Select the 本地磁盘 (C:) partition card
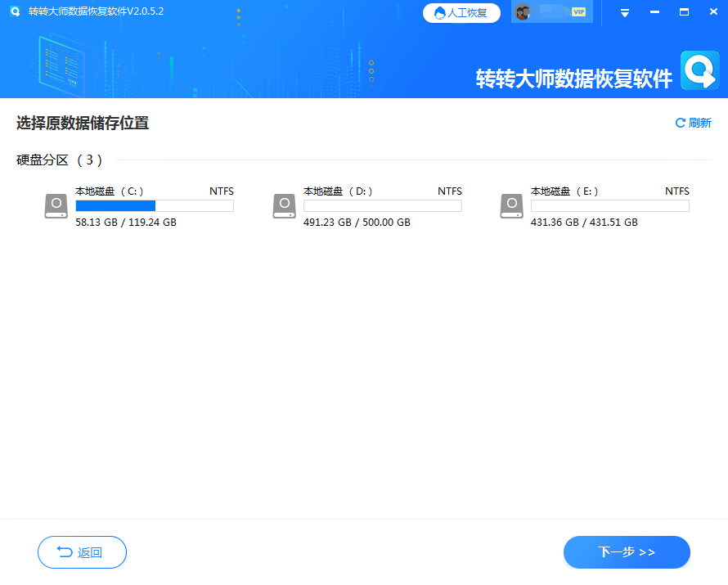This screenshot has height=585, width=728. coord(139,205)
